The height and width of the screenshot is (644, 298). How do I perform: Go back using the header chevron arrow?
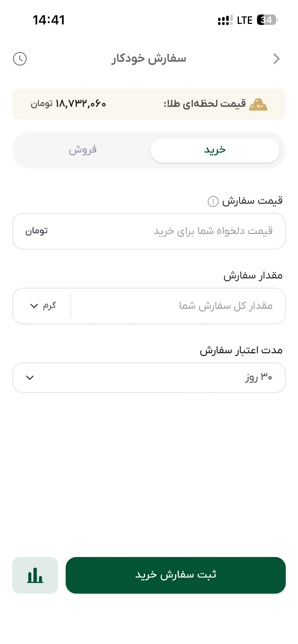(x=276, y=59)
